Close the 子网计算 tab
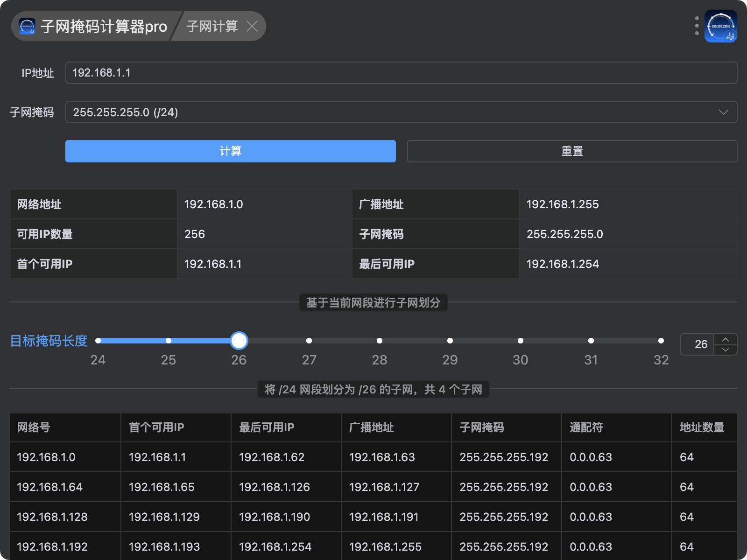This screenshot has height=560, width=747. [x=252, y=26]
